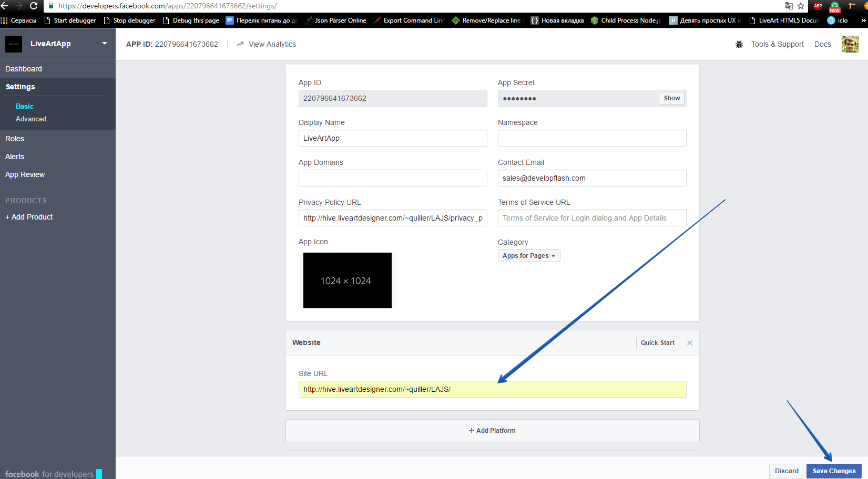Open Start debugger bookmark

tap(70, 20)
